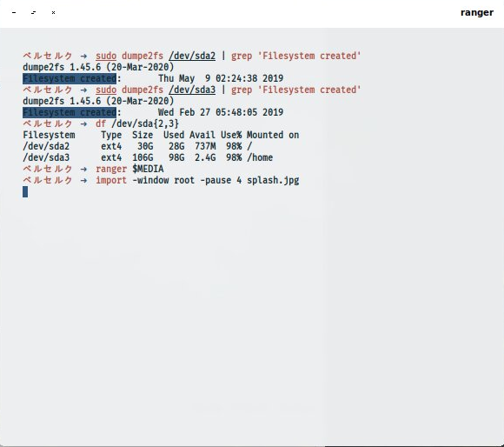
Task: Click the 'df /dev/sda{2,3}' command text
Action: [137, 123]
